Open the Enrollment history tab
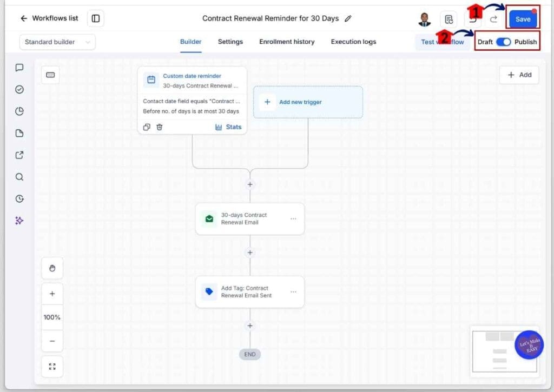 coord(287,42)
